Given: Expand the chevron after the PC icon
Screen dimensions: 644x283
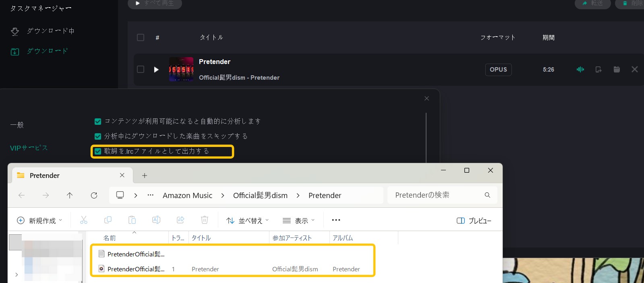Looking at the screenshot, I should 136,195.
